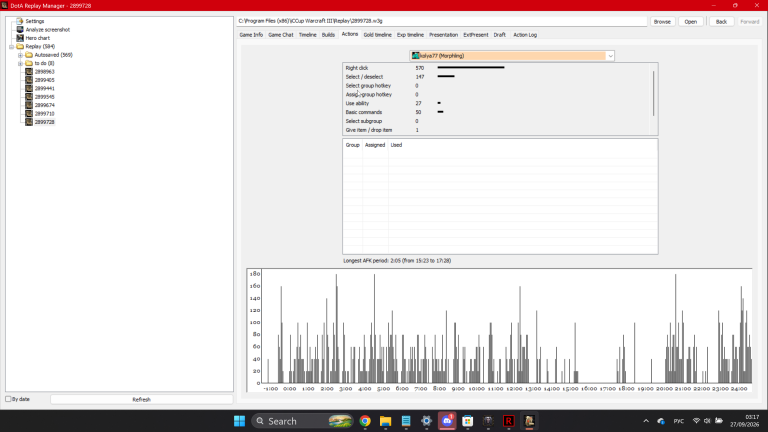
Task: Expand the Autosaved folder node
Action: [20, 55]
